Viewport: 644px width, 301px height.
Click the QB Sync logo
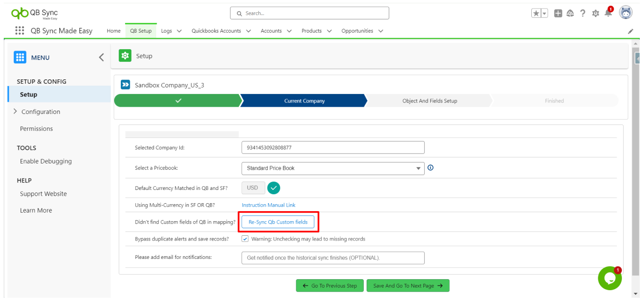(x=34, y=14)
